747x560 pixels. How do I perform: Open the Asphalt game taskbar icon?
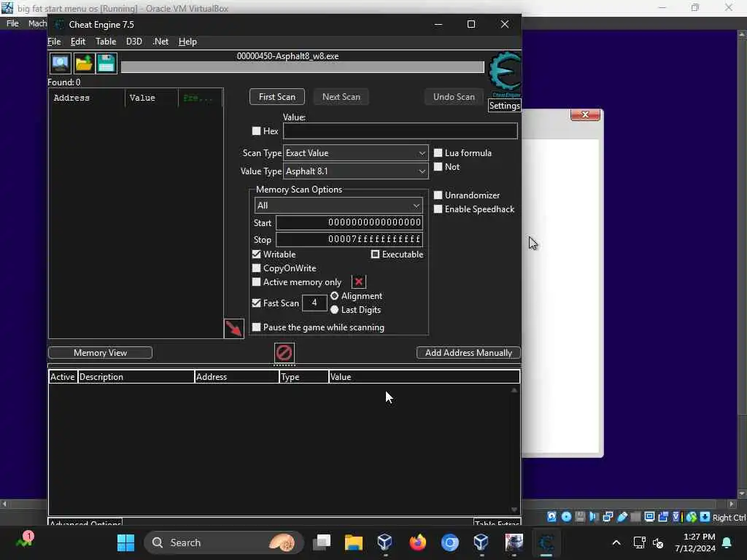pyautogui.click(x=514, y=542)
